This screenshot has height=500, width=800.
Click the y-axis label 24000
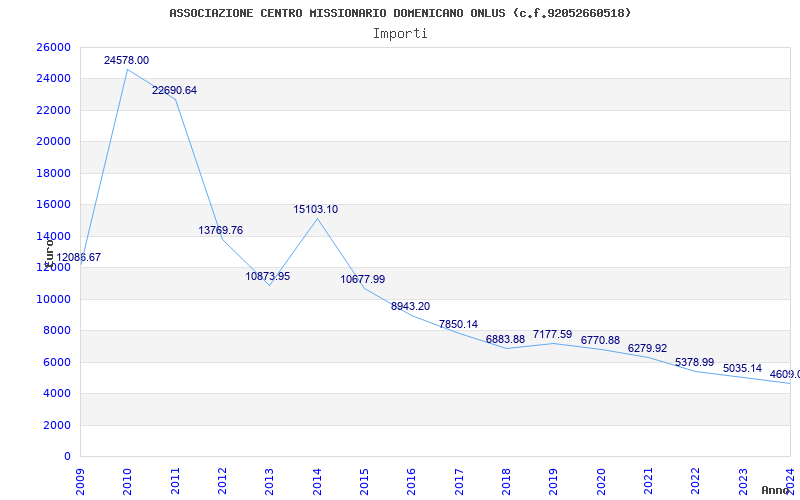[53, 79]
